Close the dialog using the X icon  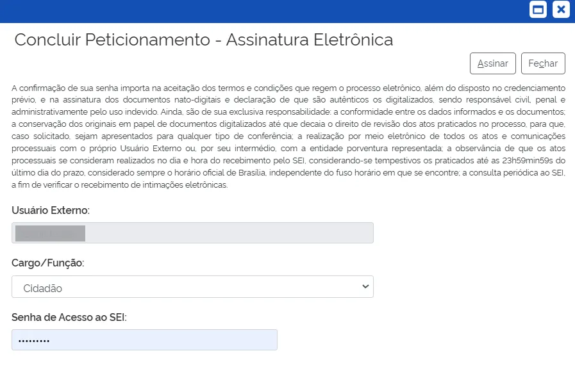(x=561, y=9)
